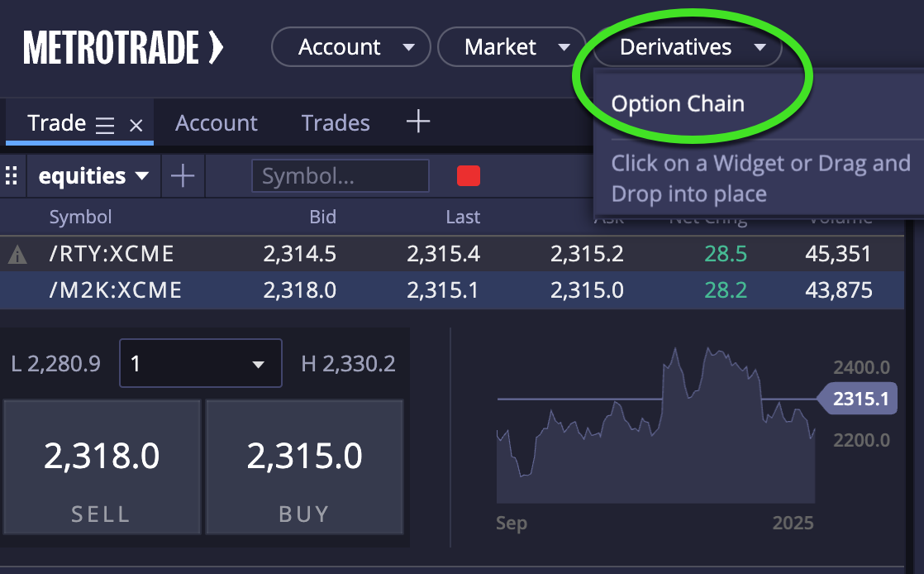924x574 pixels.
Task: Click the widget drag handle dots
Action: [x=12, y=176]
